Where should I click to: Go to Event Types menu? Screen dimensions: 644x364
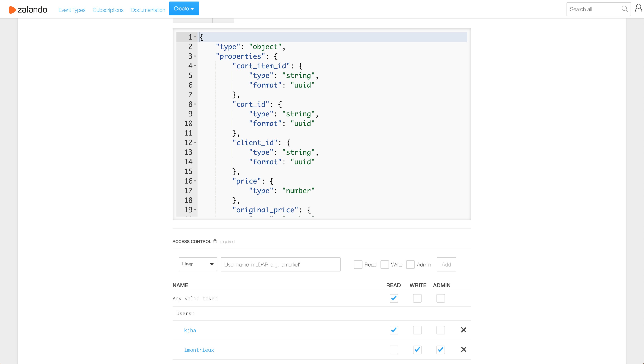coord(72,10)
